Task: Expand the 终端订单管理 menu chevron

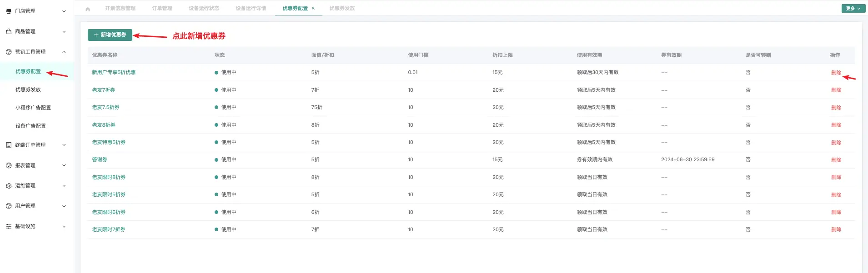Action: click(64, 145)
